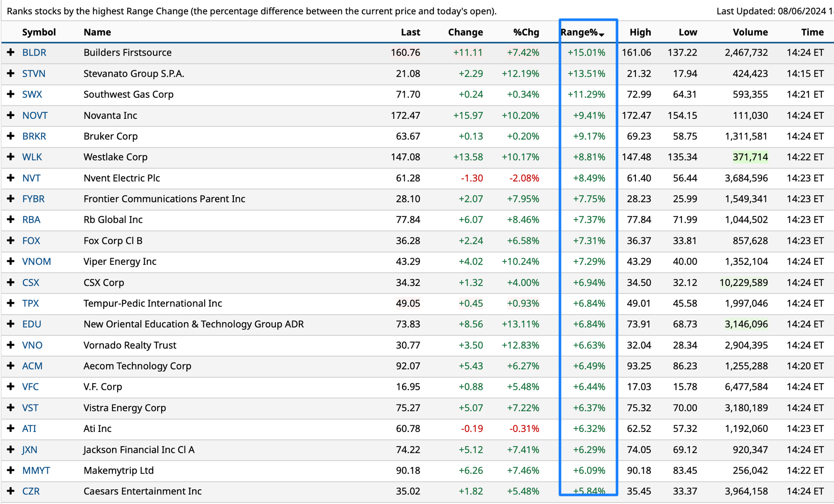Click plus icon for FYBR row

tap(11, 199)
